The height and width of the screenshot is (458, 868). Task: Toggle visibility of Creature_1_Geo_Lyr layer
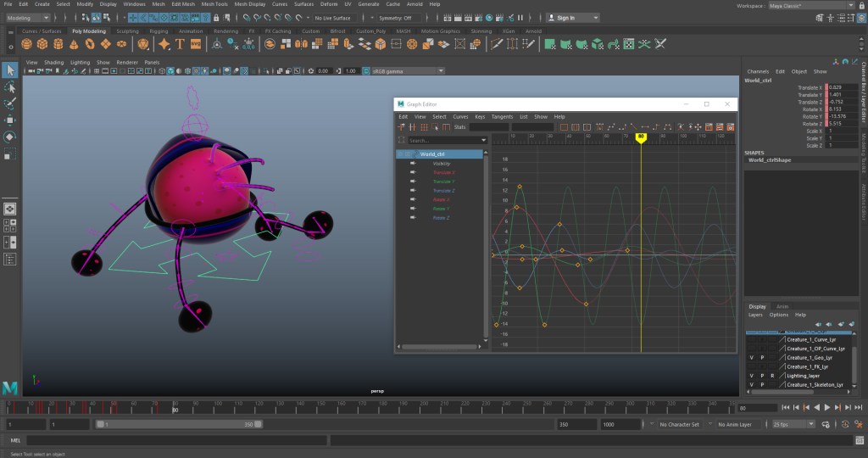[751, 358]
